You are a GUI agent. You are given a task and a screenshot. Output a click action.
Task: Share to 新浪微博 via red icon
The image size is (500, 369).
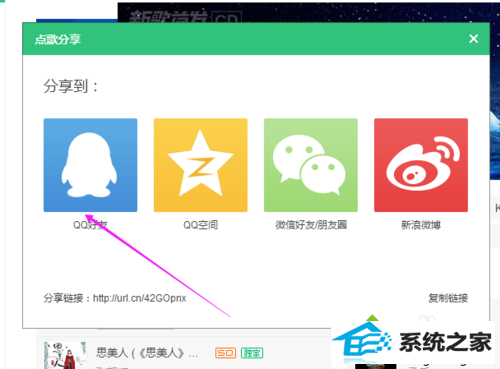coord(421,165)
